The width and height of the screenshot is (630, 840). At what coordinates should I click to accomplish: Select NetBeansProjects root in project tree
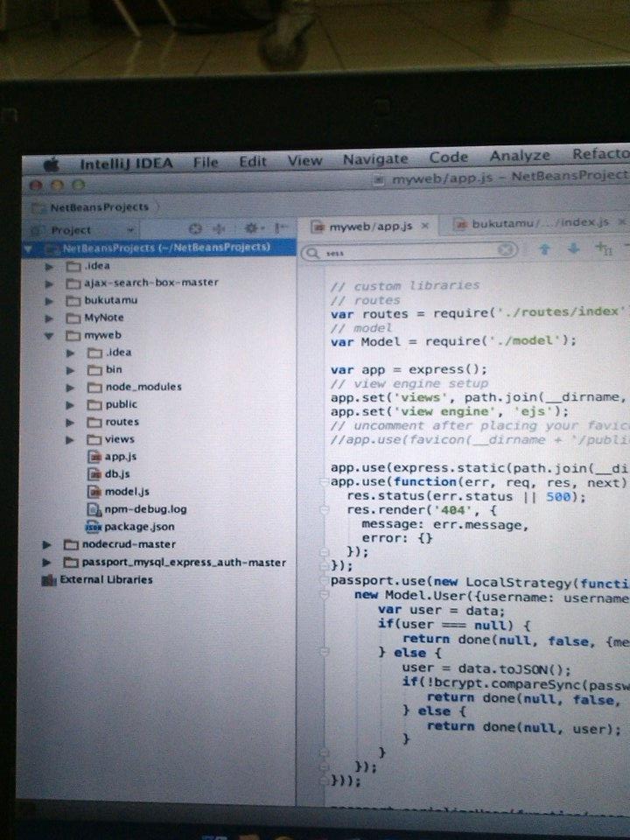158,248
